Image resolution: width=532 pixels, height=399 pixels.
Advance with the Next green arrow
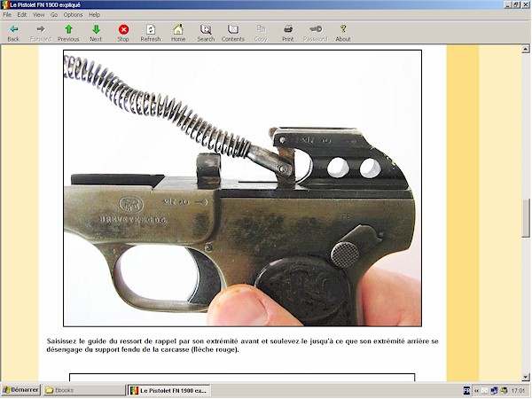(x=96, y=33)
